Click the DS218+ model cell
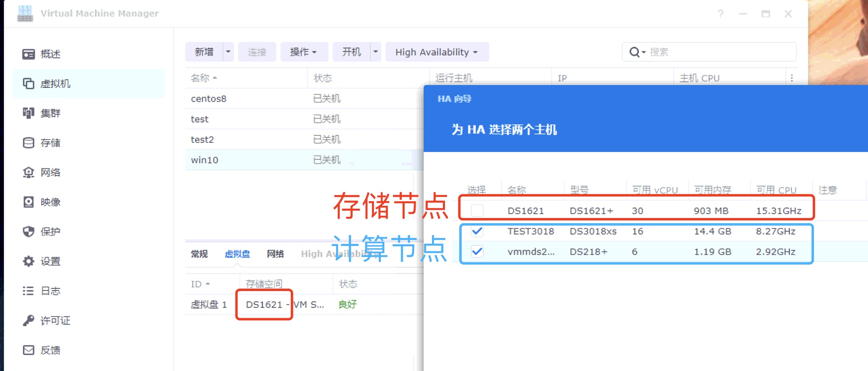 589,252
